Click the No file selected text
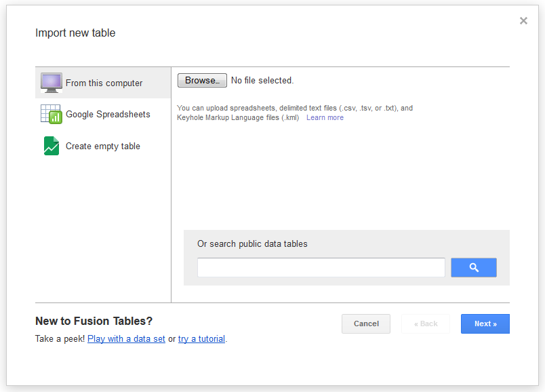 pos(262,81)
